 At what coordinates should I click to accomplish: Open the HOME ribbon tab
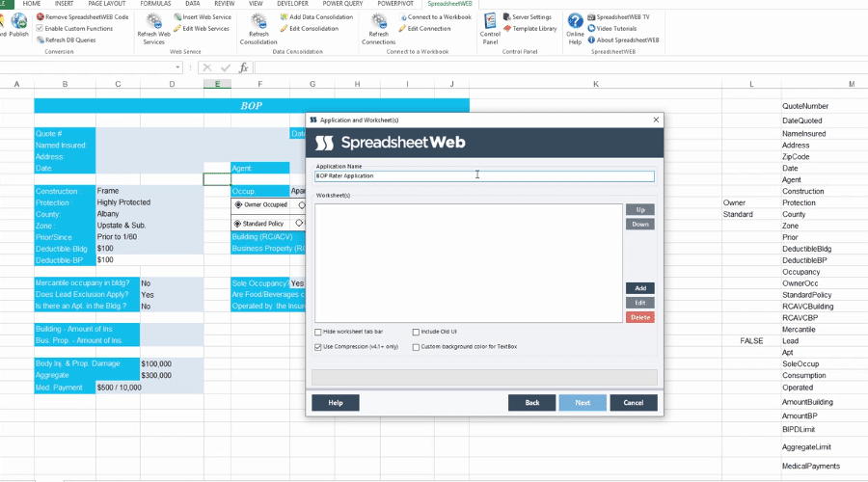coord(32,4)
